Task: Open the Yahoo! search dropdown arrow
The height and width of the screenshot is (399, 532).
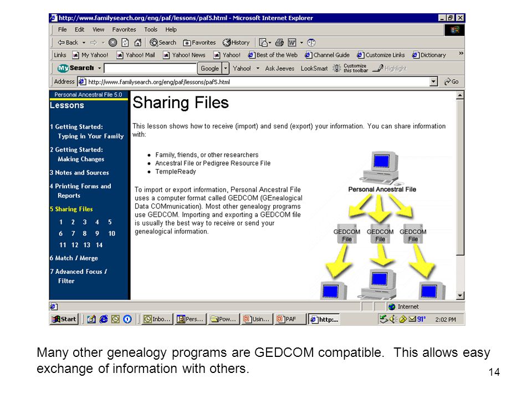Action: pyautogui.click(x=258, y=68)
